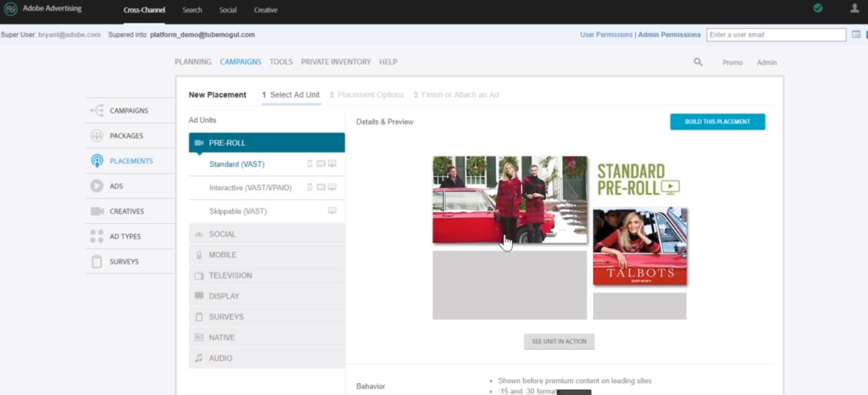The width and height of the screenshot is (868, 395).
Task: Click the red car preview video thumbnail
Action: coord(510,200)
